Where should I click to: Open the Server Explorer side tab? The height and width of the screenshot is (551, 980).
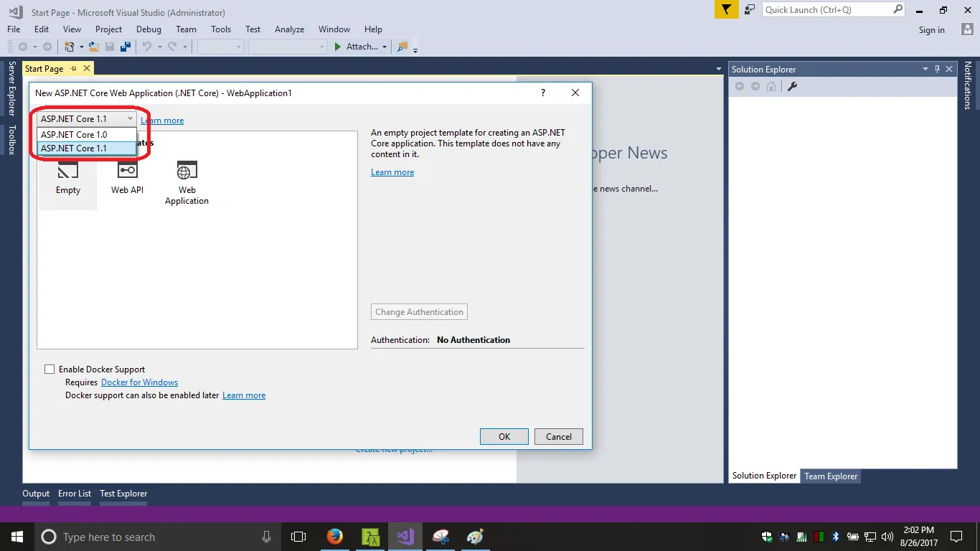[11, 88]
